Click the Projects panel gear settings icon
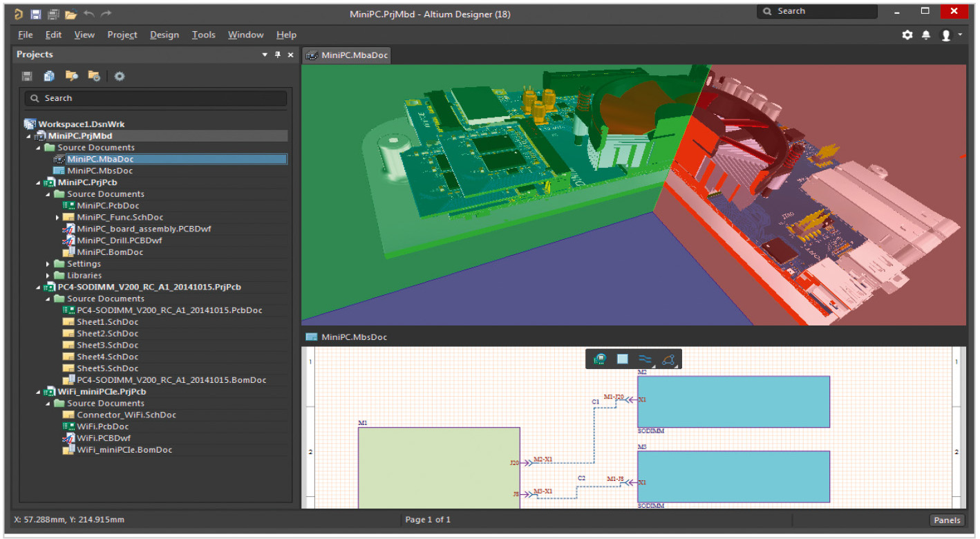 click(x=120, y=76)
